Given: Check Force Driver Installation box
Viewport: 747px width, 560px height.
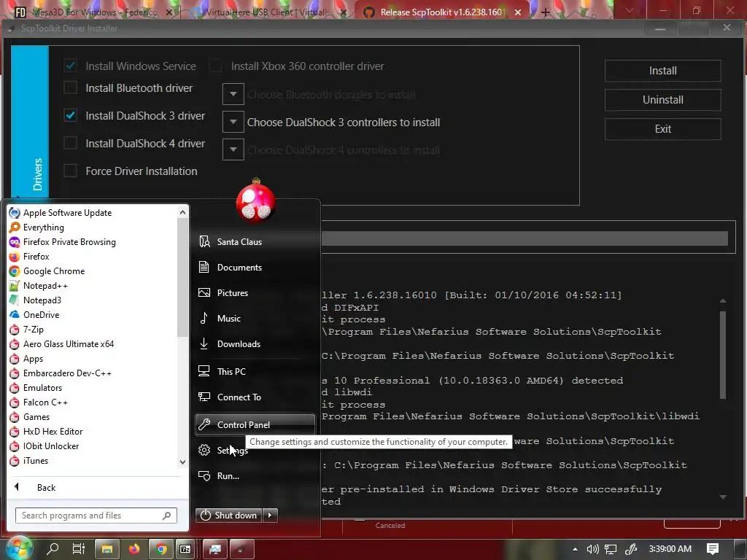Looking at the screenshot, I should coord(70,171).
